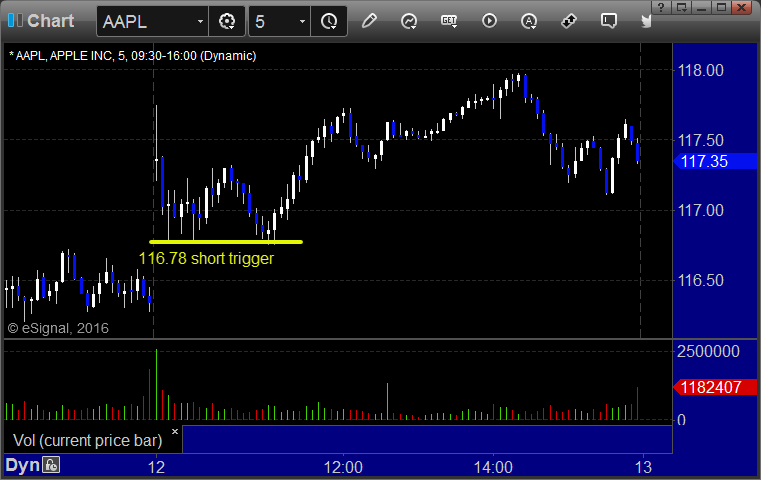
Task: Click the Vol (current price bar) label
Action: tap(88, 440)
